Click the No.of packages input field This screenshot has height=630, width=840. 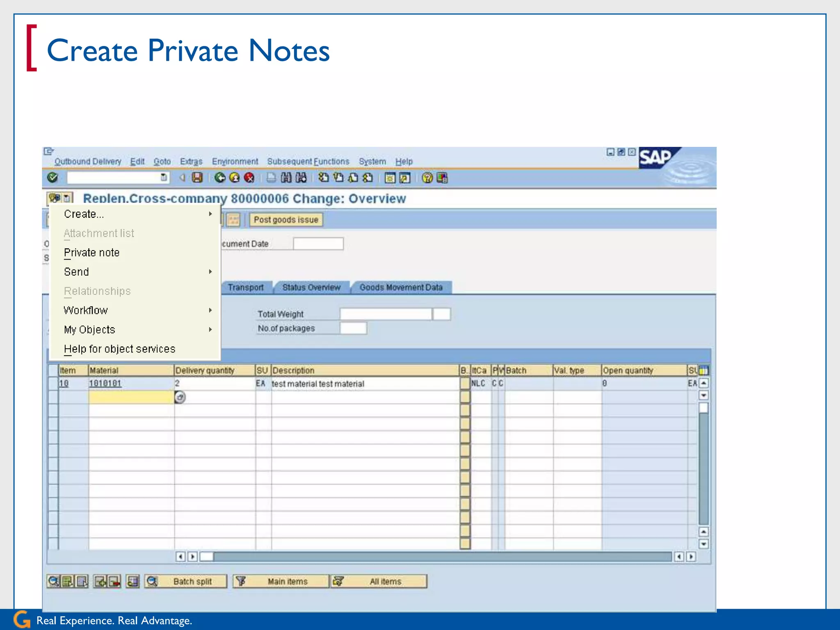tap(353, 328)
